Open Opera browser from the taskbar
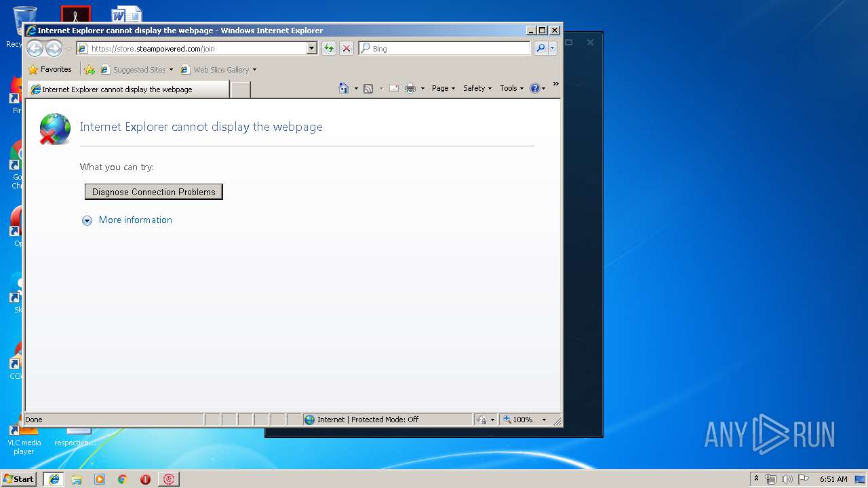Viewport: 868px width, 488px height. coord(145,479)
